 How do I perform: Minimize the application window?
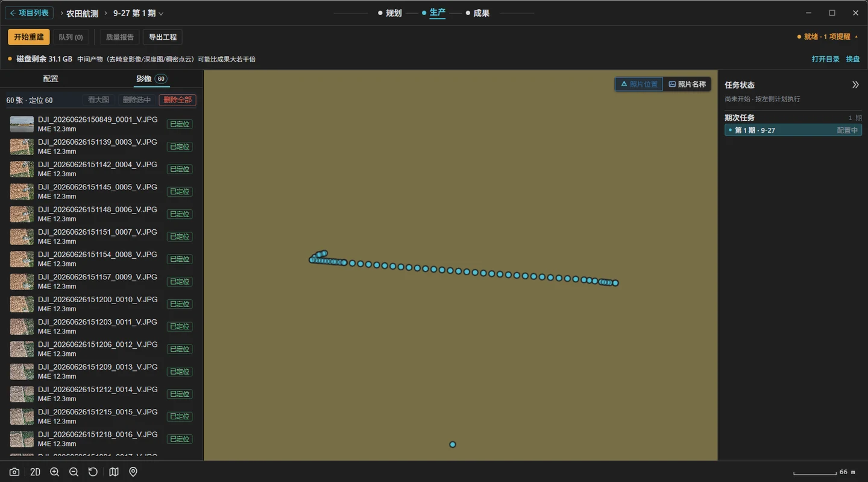pyautogui.click(x=808, y=13)
